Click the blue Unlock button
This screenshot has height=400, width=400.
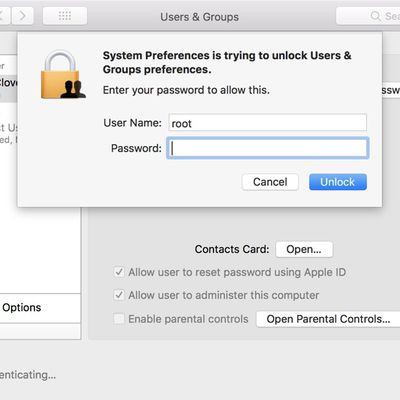click(x=338, y=182)
